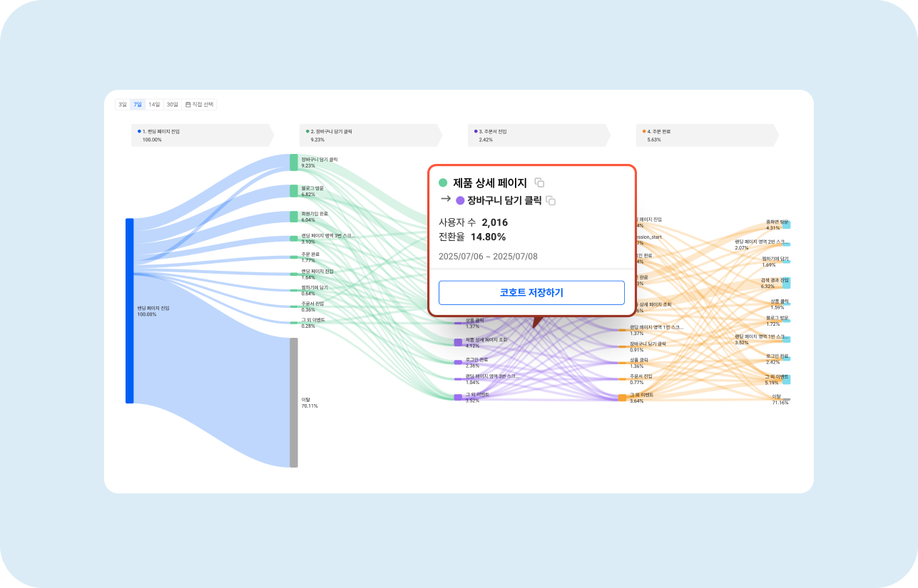
Task: Select the 7일 period option
Action: 138,105
